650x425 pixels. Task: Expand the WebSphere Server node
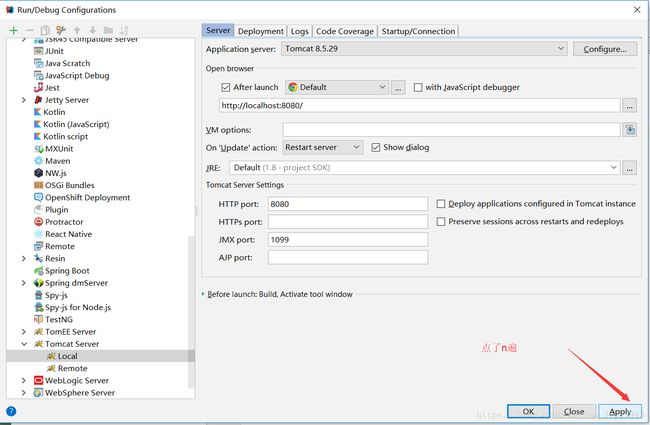24,393
